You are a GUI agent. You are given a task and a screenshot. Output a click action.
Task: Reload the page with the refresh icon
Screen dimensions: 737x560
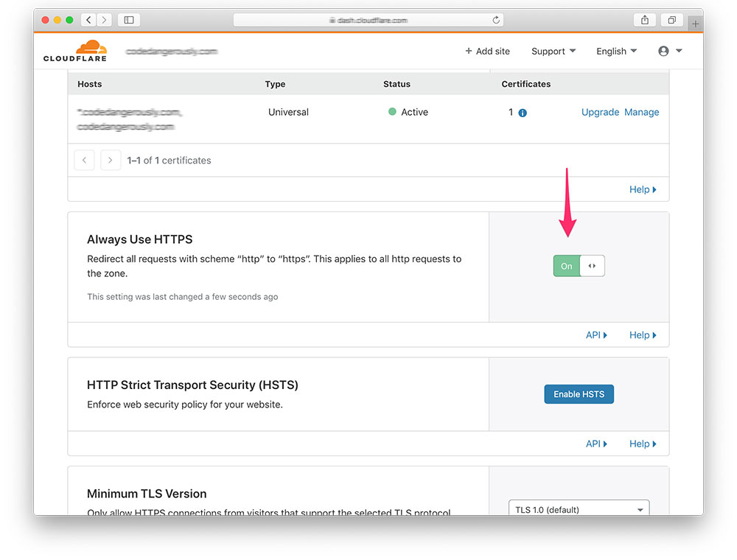pos(496,20)
